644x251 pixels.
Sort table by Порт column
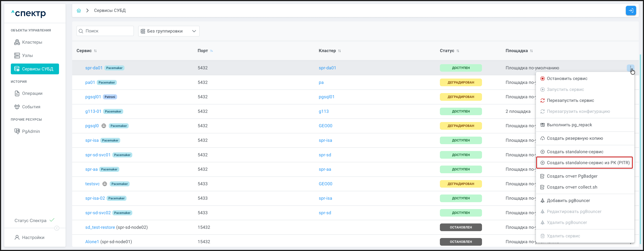211,51
